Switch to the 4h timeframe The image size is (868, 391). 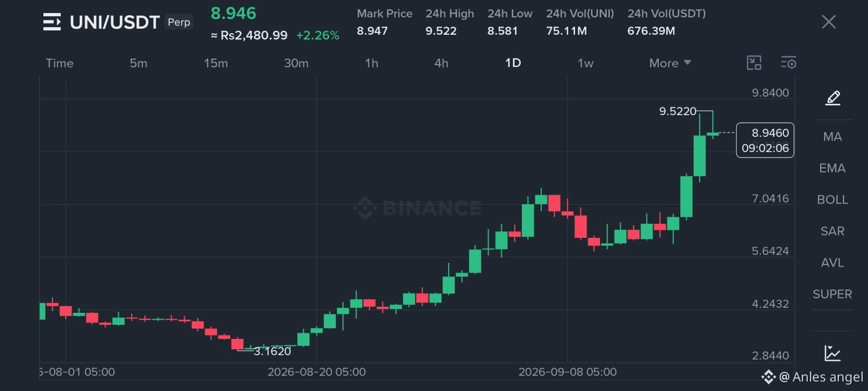tap(441, 63)
